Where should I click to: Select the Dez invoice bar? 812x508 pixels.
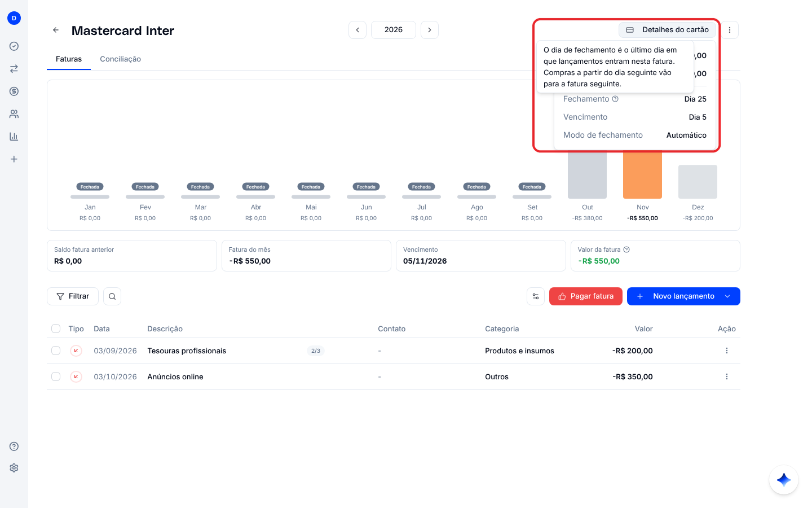698,182
